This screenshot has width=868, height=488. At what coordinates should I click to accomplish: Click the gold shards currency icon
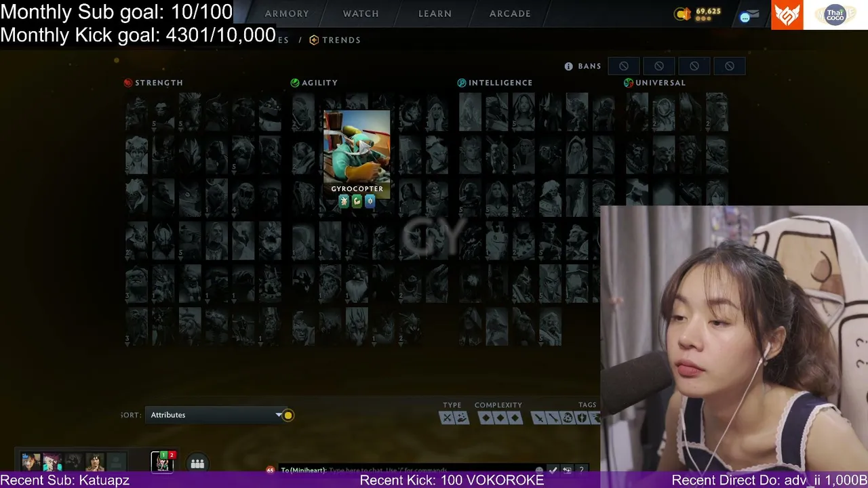click(x=682, y=14)
